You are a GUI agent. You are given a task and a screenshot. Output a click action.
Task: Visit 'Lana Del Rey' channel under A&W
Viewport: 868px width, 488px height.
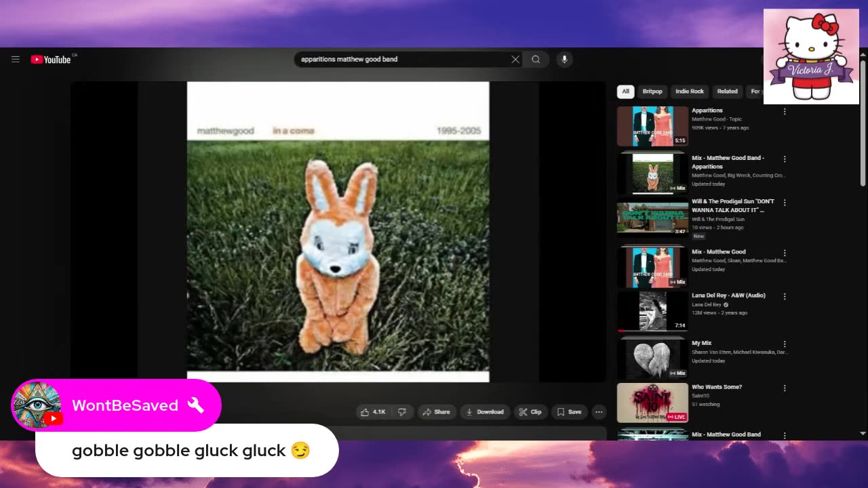(x=707, y=304)
